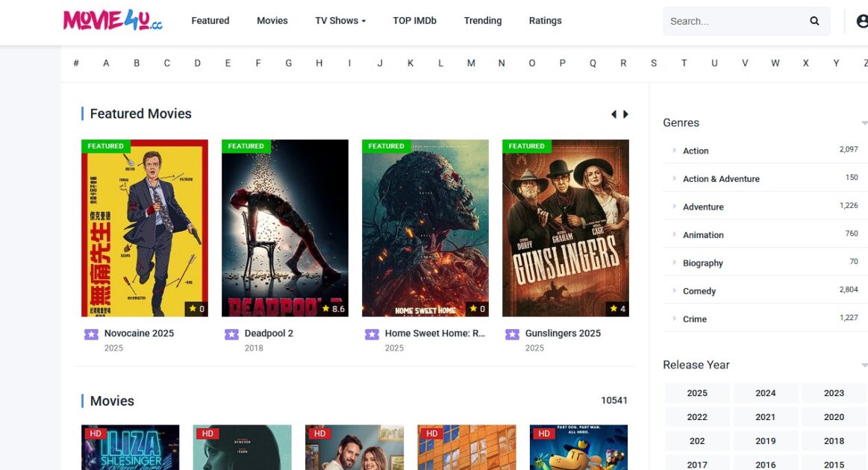
Task: Click the Gunslingers 2025 title link
Action: point(563,333)
